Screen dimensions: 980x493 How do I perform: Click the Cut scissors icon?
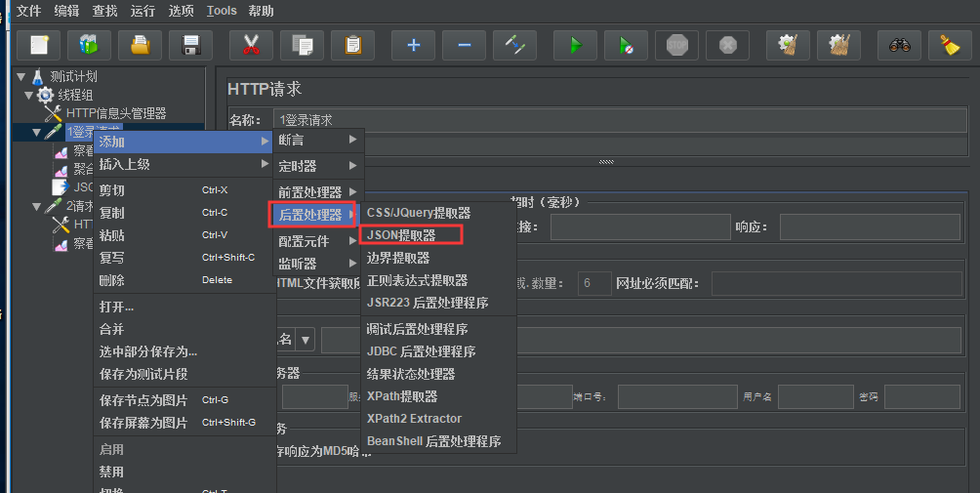click(251, 45)
